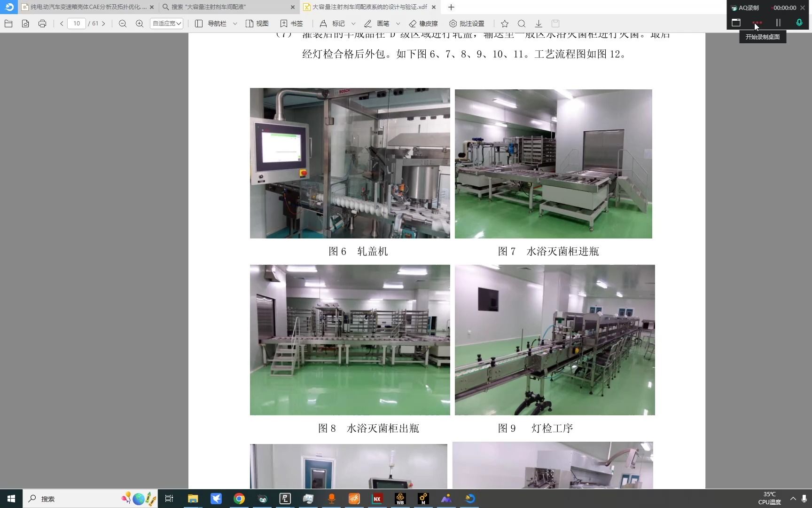812x508 pixels.
Task: Click the AQ录制 window mode icon
Action: point(736,23)
